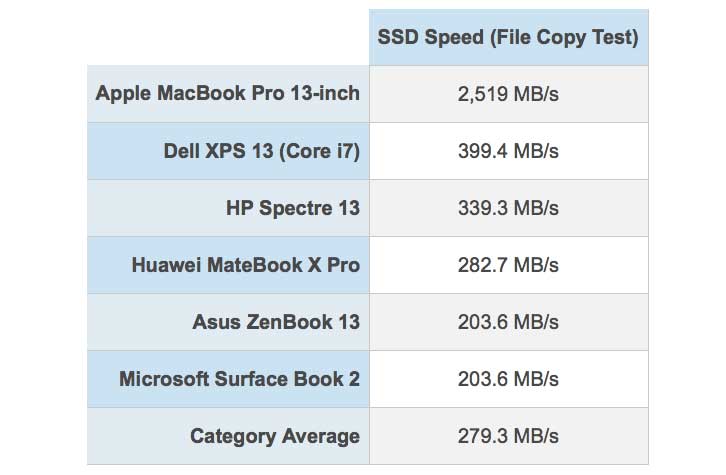The width and height of the screenshot is (726, 475).
Task: Click the 339.3 MB/s speed value
Action: (x=508, y=208)
